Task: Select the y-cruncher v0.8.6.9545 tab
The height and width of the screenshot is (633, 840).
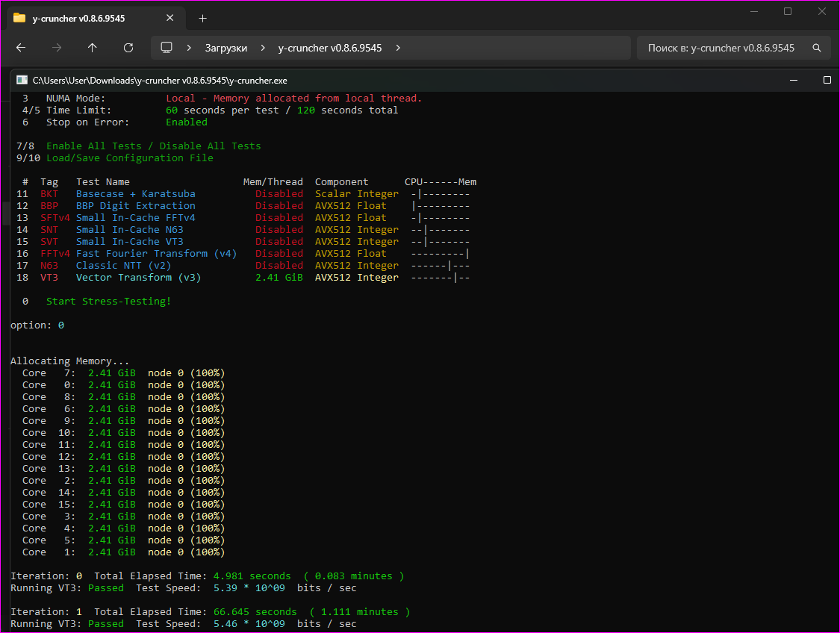Action: coord(96,18)
